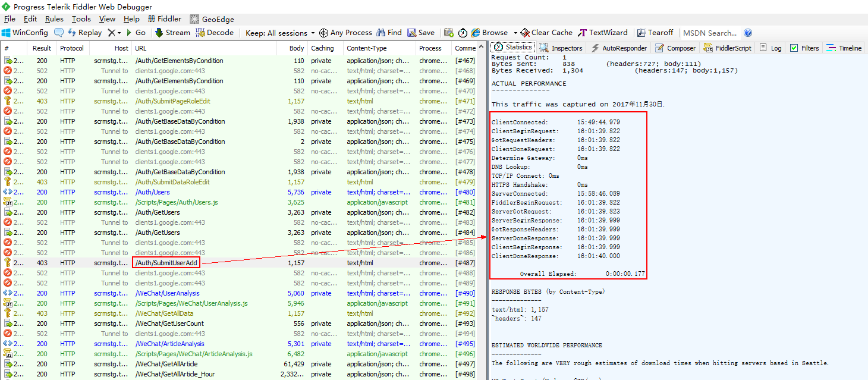
Task: Click the blue help question icon
Action: [x=748, y=33]
